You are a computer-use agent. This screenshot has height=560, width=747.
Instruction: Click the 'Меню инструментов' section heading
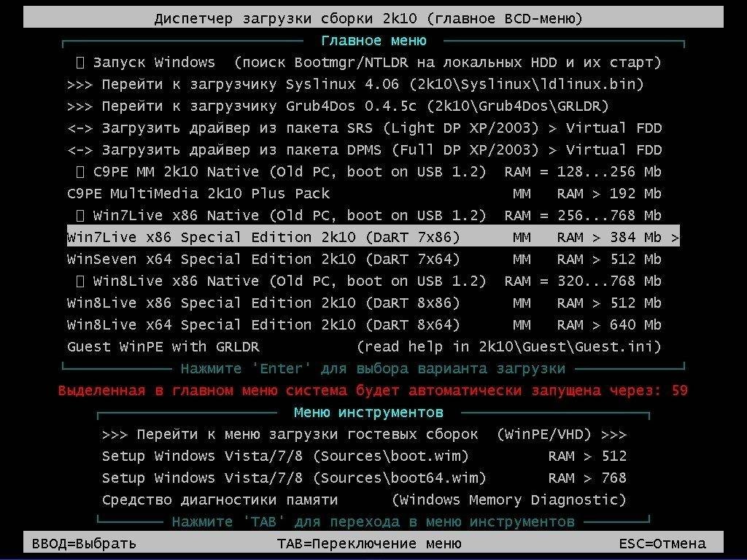[x=368, y=413]
